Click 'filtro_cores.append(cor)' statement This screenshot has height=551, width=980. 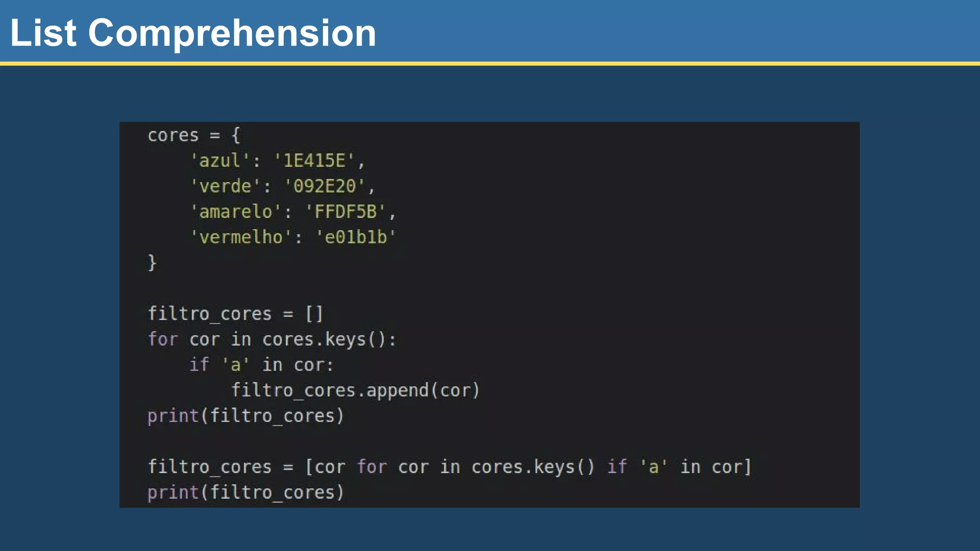(x=356, y=390)
